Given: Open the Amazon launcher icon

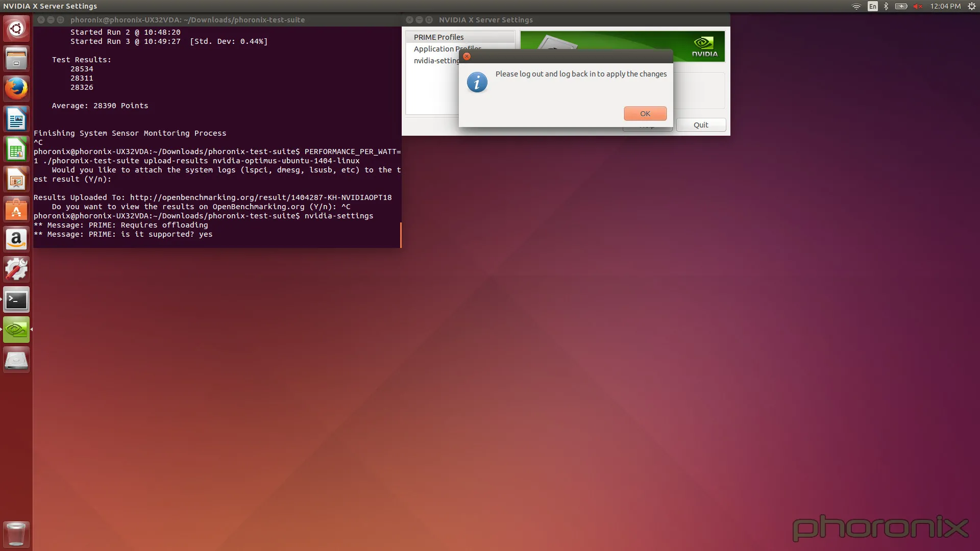Looking at the screenshot, I should (x=16, y=239).
